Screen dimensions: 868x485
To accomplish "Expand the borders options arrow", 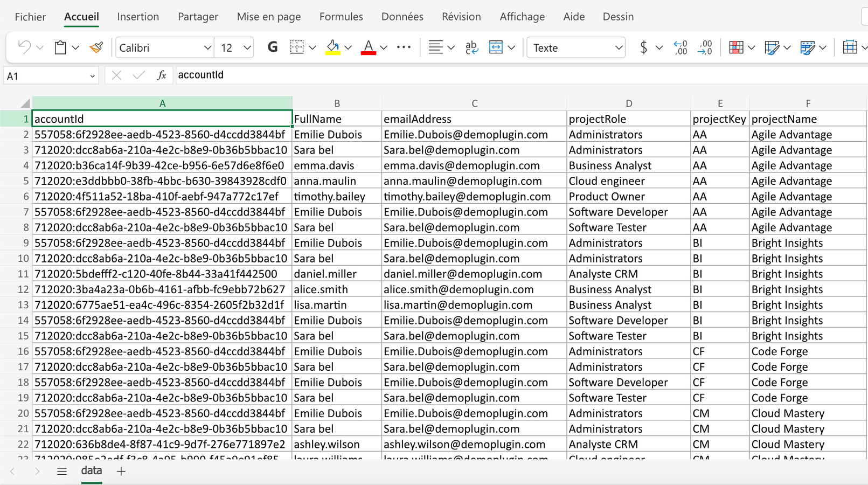I will click(x=313, y=48).
